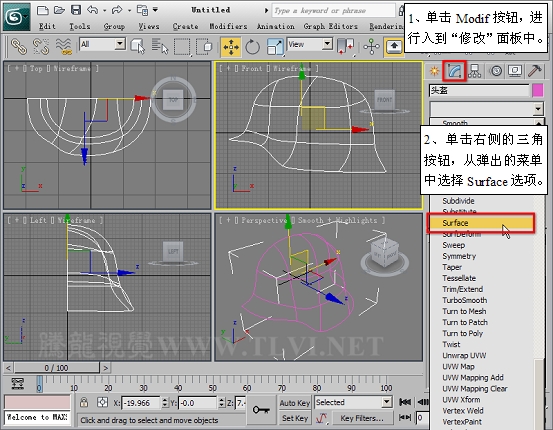The image size is (553, 430).
Task: Choose Sweep in the modifier list
Action: (454, 245)
